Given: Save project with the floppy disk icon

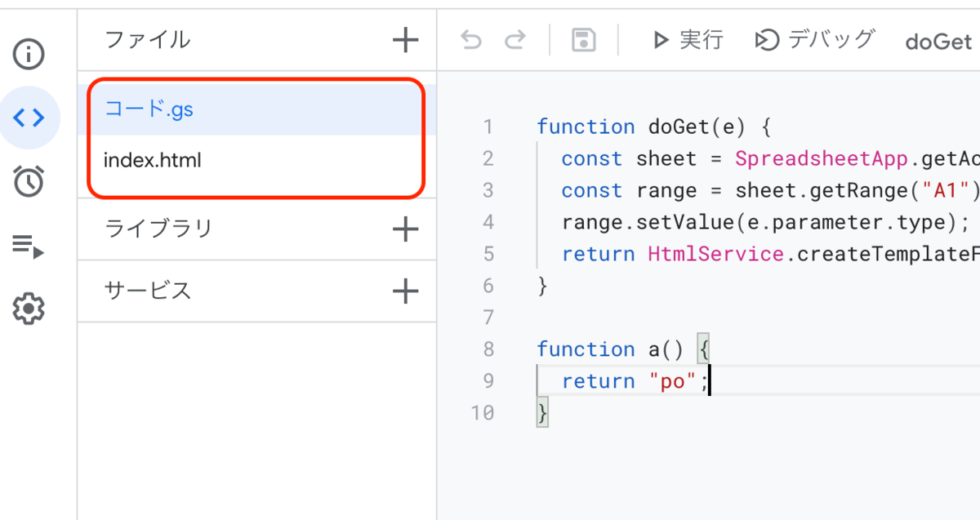Looking at the screenshot, I should click(x=583, y=40).
